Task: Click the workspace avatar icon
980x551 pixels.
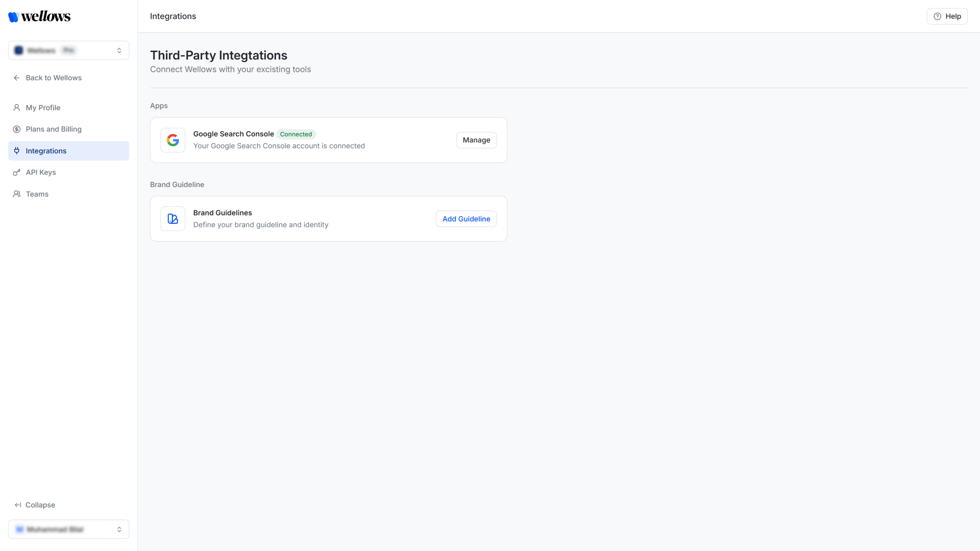Action: coord(18,50)
